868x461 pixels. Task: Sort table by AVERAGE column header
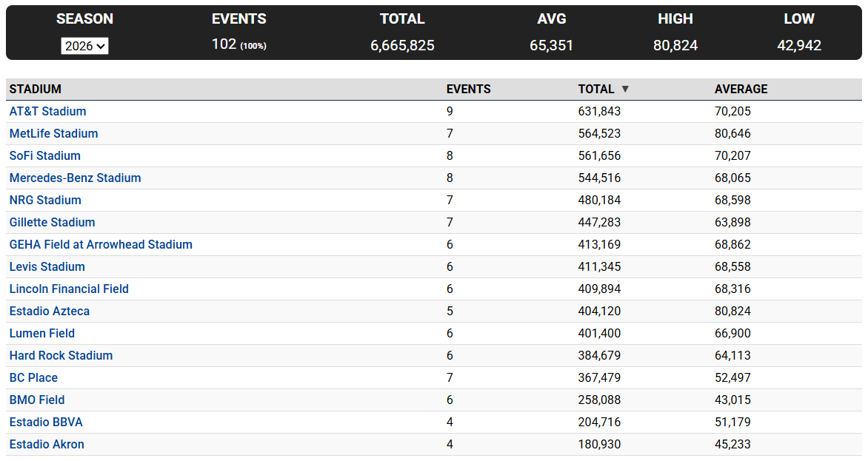(x=741, y=89)
